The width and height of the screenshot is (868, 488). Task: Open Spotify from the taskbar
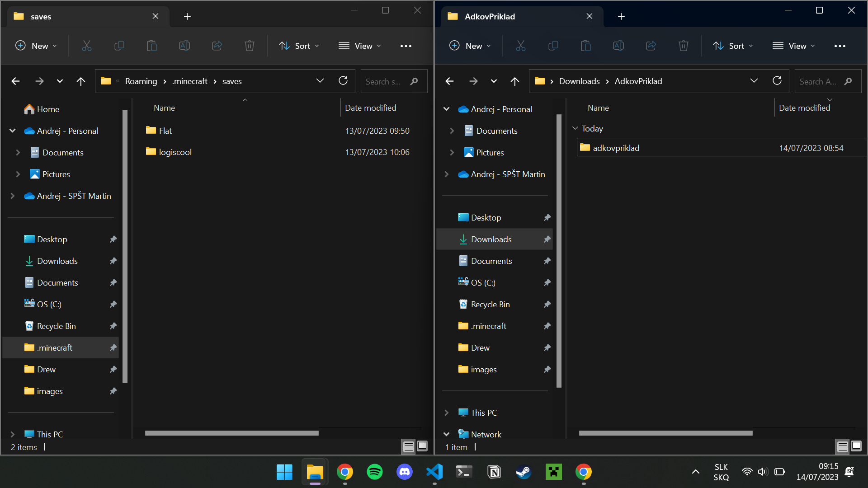[x=374, y=472]
